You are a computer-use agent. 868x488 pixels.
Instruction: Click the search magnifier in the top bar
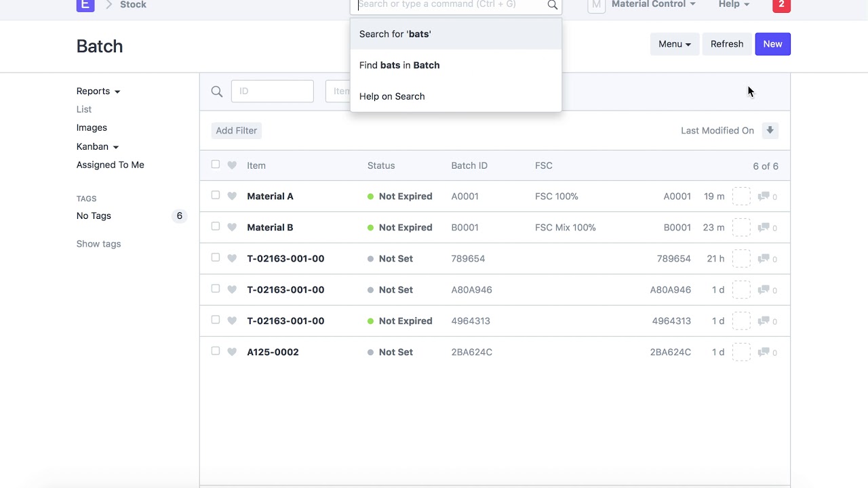552,5
